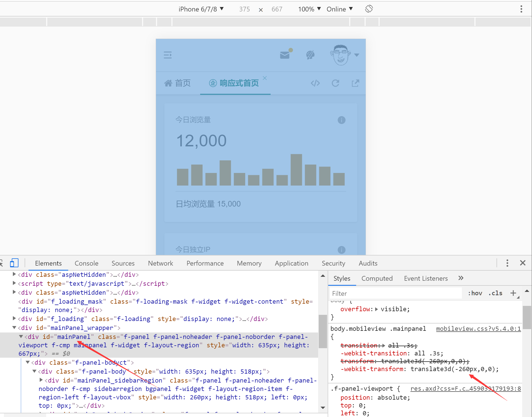The image size is (532, 417).
Task: Click the hamburger menu icon in mobile page
Action: point(168,55)
